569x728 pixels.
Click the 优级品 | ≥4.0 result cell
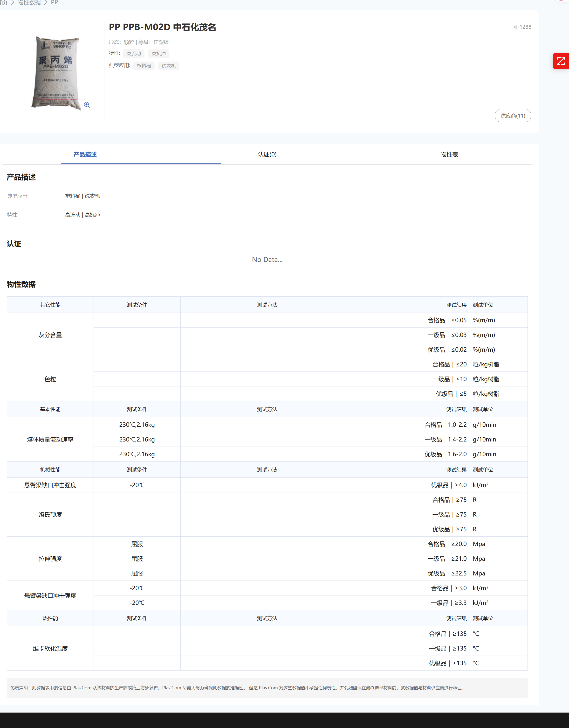(412, 485)
